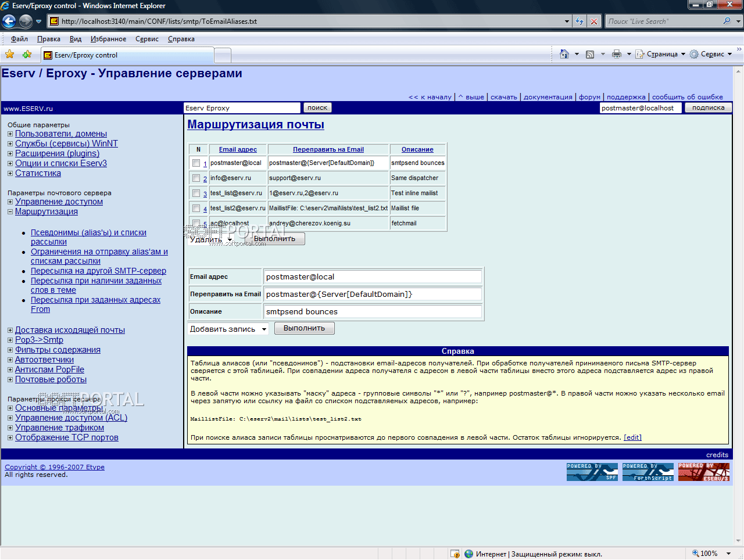Click the credits link
The width and height of the screenshot is (744, 560).
coord(717,455)
